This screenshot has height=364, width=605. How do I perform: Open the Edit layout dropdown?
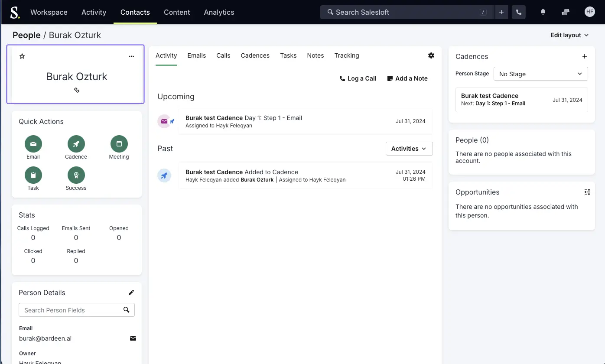coord(569,35)
